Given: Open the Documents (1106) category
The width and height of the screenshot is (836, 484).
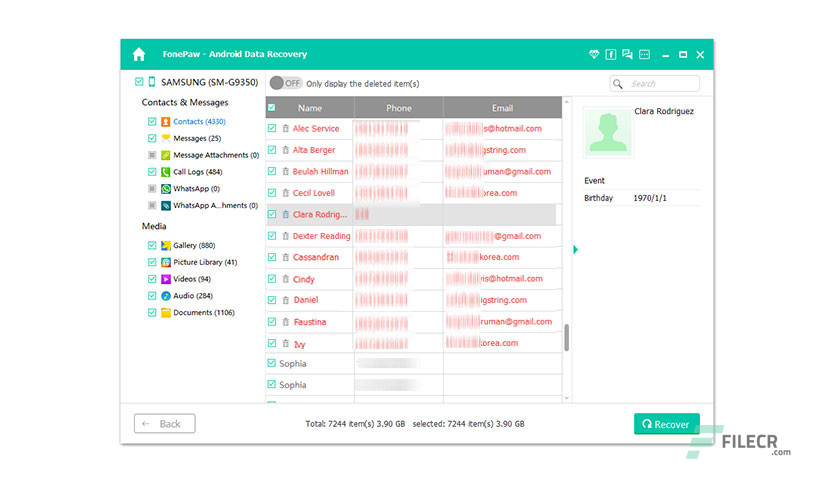Looking at the screenshot, I should pyautogui.click(x=204, y=312).
